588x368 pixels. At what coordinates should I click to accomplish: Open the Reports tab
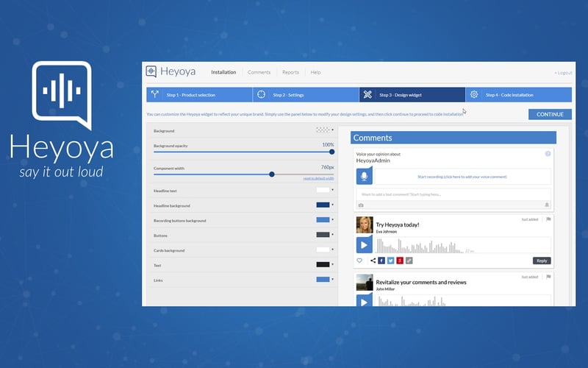coord(290,72)
